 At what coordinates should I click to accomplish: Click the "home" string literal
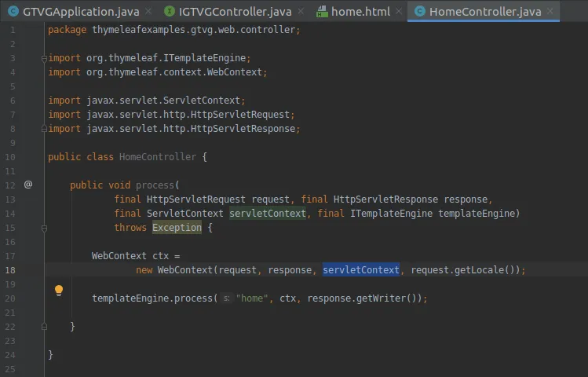click(252, 298)
